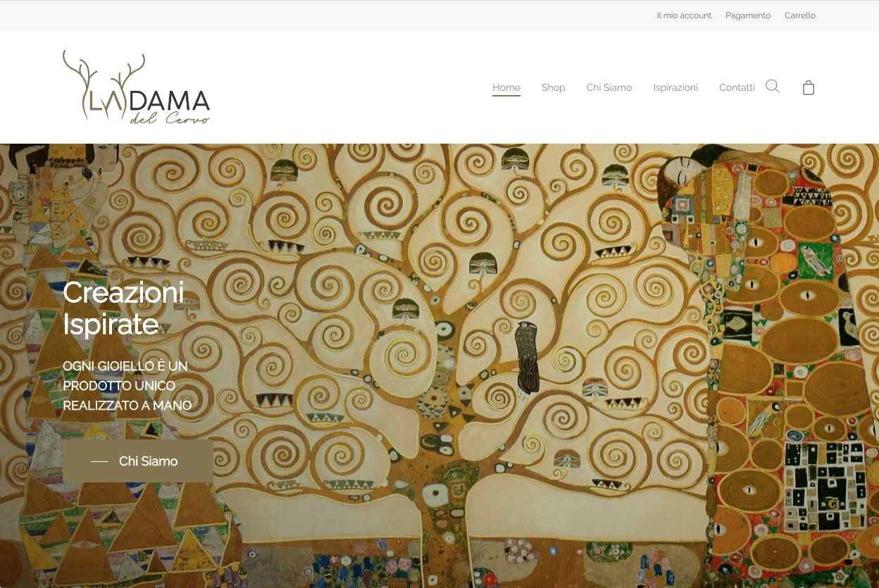Open the Ispirazioni menu item
Screen dimensions: 879x588
click(675, 87)
